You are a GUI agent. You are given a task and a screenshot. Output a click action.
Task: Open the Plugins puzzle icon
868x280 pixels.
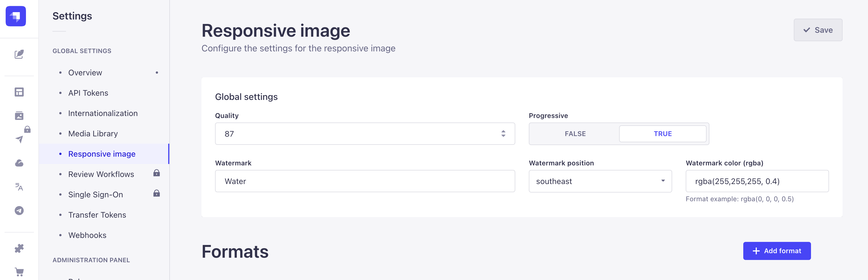tap(19, 248)
